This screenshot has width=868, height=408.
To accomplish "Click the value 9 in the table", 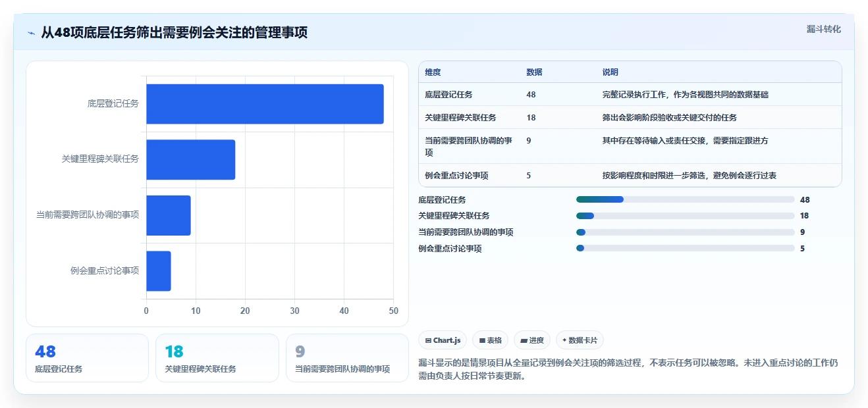I will [x=529, y=141].
